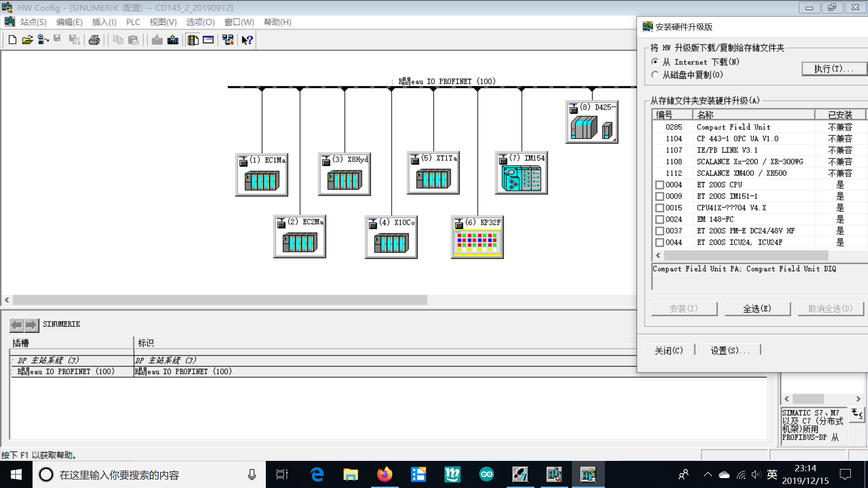Toggle the hardware catalog toolbar icon
868x488 pixels.
click(x=193, y=40)
